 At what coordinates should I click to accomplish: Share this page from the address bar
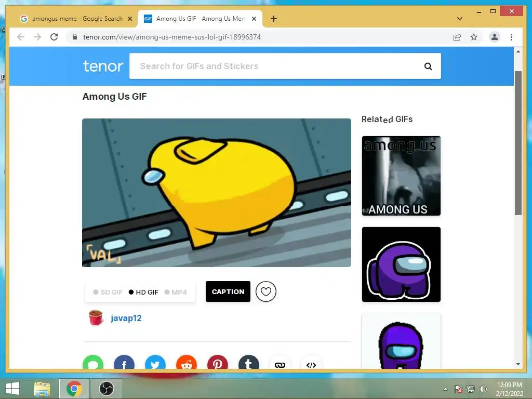pyautogui.click(x=457, y=37)
